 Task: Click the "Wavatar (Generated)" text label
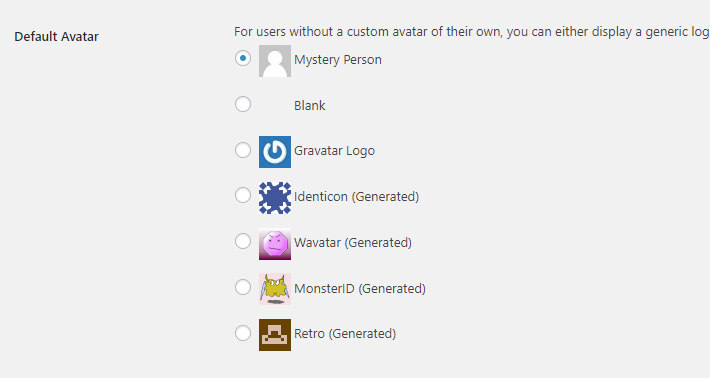(x=353, y=243)
